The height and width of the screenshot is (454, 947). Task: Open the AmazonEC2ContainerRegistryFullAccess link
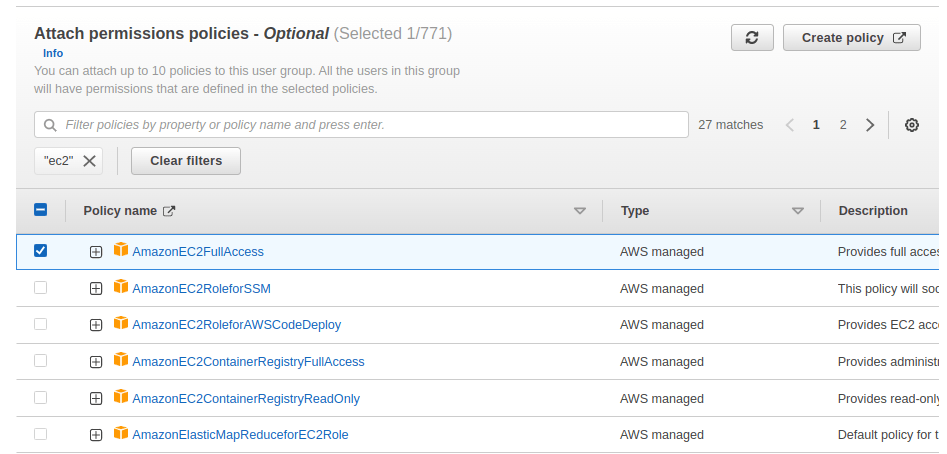coord(248,362)
